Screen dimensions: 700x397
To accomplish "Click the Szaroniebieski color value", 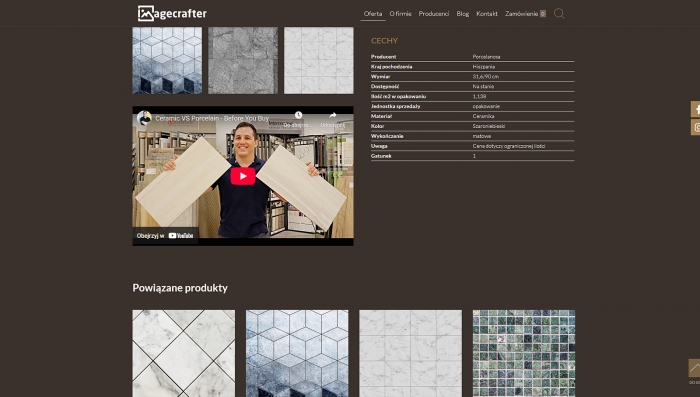I will (x=489, y=126).
